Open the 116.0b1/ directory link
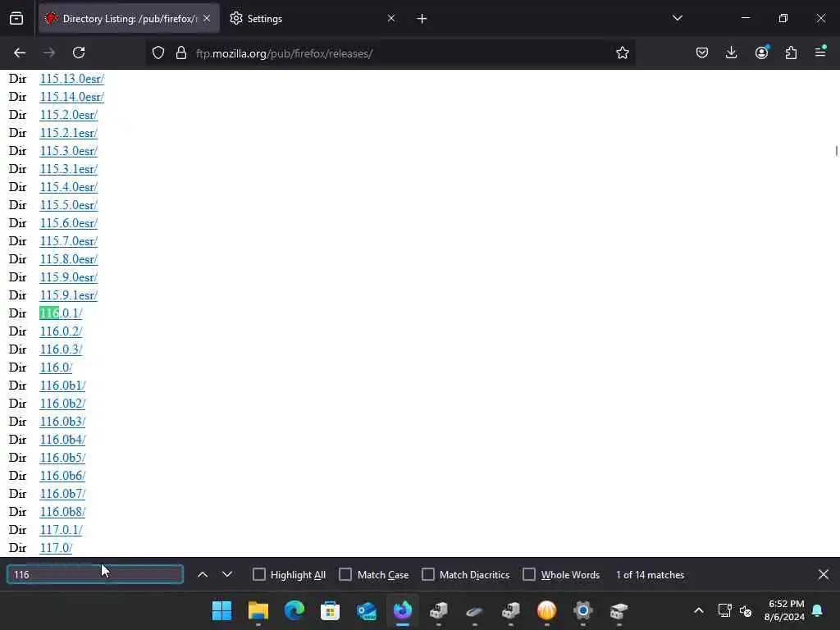This screenshot has height=630, width=840. tap(62, 386)
